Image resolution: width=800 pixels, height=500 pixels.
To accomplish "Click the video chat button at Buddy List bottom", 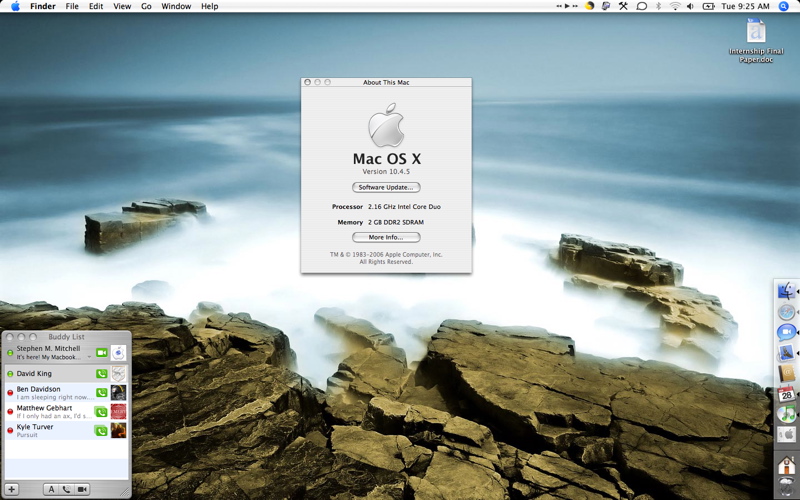I will click(x=82, y=489).
